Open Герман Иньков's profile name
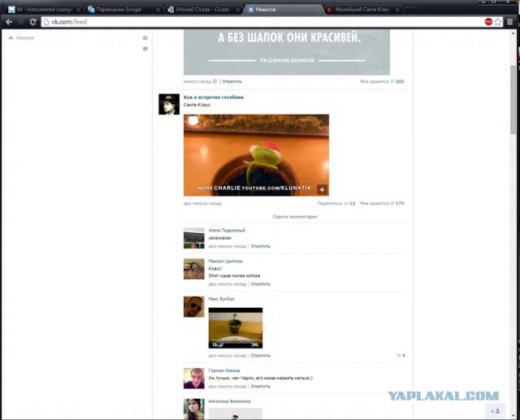The width and height of the screenshot is (520, 420). [224, 370]
